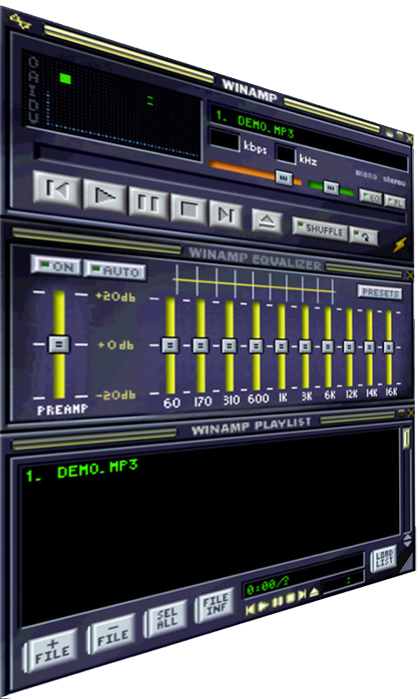Click the playlist mini Play icon

coord(264,605)
